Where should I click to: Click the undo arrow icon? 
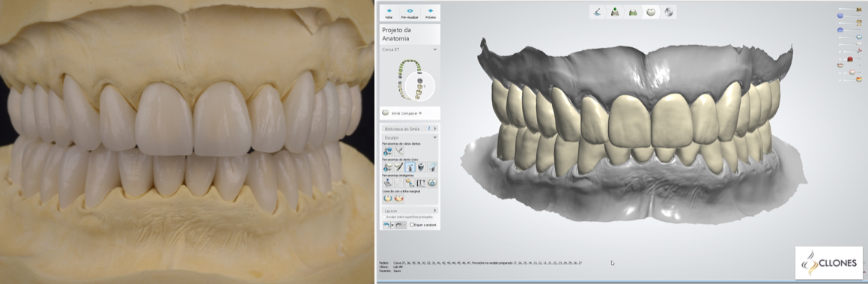coord(386,225)
